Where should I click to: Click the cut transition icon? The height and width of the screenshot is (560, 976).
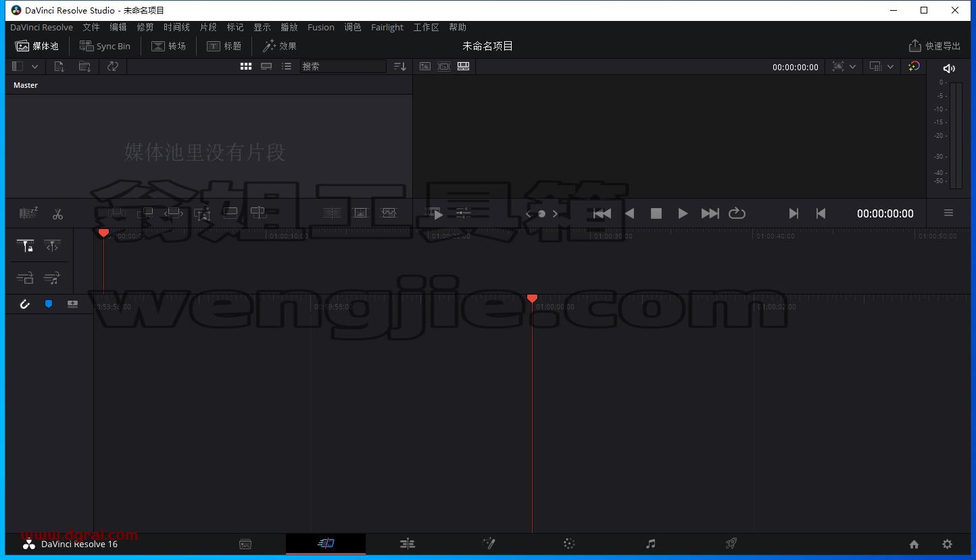[x=332, y=213]
